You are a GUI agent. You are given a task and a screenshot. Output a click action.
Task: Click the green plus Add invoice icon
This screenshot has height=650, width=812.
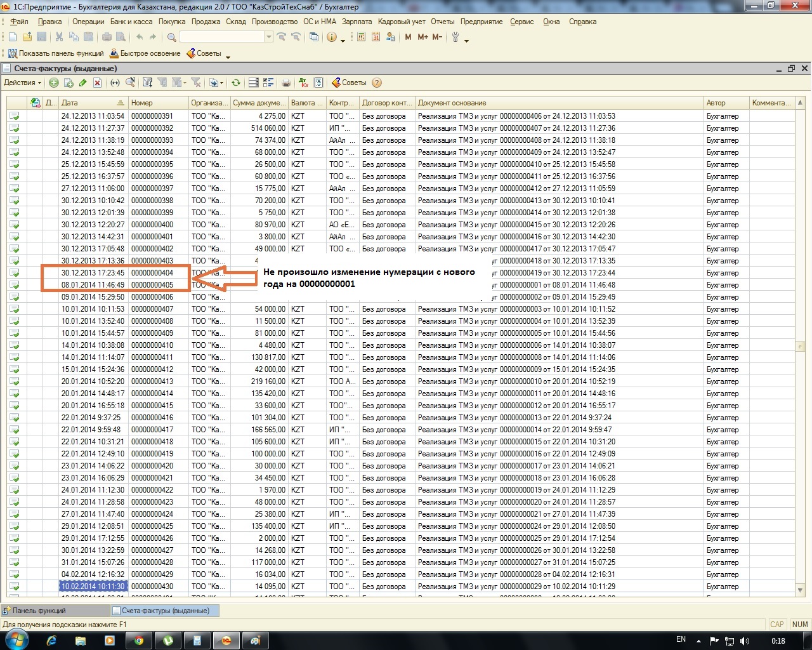(54, 83)
